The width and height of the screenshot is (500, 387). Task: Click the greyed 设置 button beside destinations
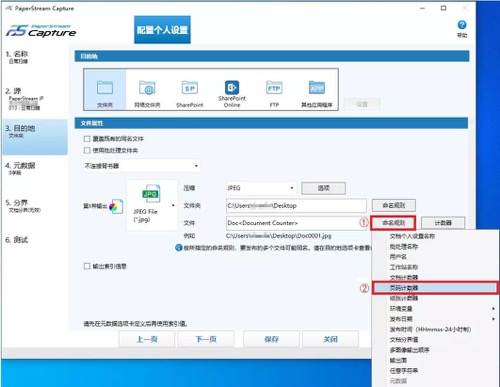pyautogui.click(x=362, y=104)
